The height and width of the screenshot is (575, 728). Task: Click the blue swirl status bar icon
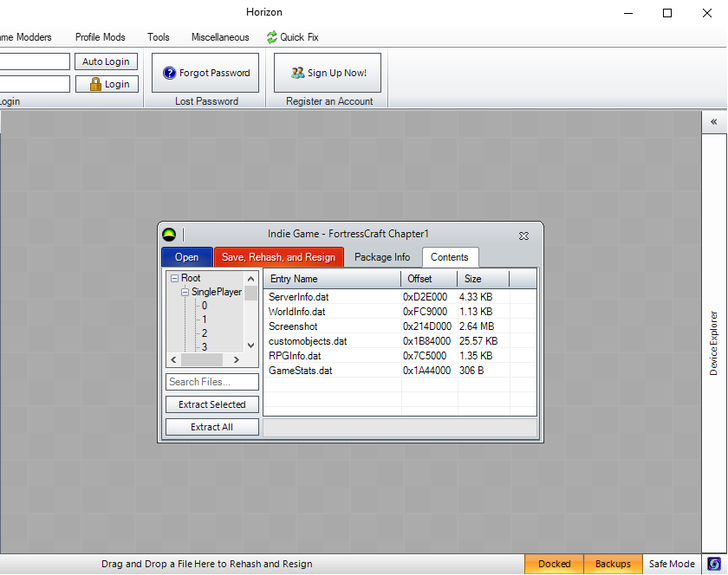(x=714, y=564)
